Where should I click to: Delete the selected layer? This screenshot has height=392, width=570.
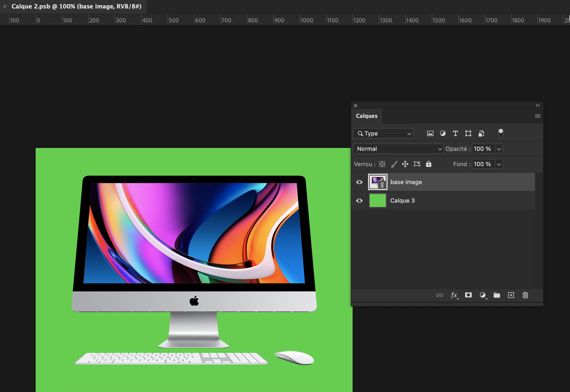point(525,295)
